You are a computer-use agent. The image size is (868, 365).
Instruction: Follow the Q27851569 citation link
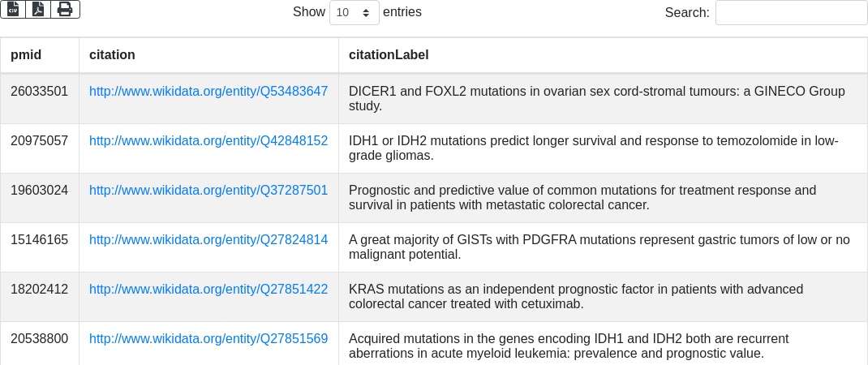(x=208, y=339)
